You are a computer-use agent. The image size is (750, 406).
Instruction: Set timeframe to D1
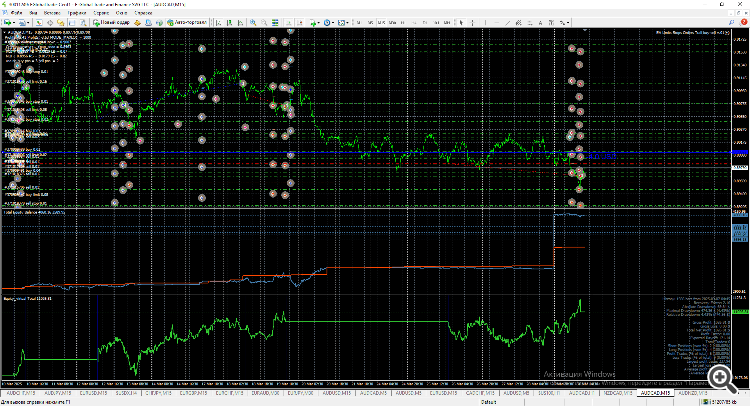(x=425, y=22)
